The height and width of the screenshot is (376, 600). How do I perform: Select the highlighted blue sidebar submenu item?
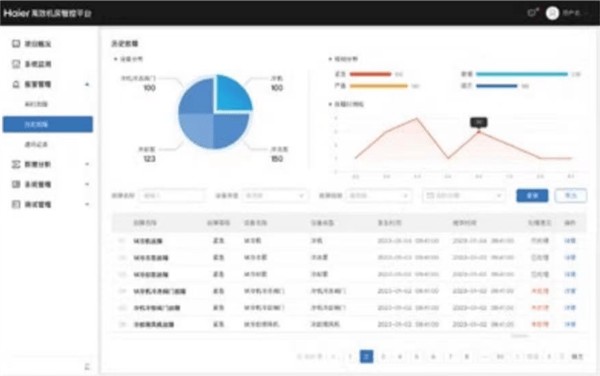click(x=48, y=124)
